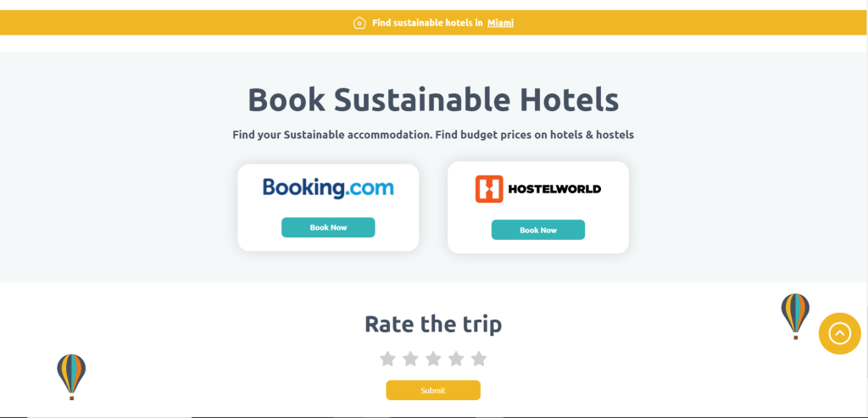This screenshot has width=868, height=418.
Task: Rate the trip one star
Action: (387, 359)
